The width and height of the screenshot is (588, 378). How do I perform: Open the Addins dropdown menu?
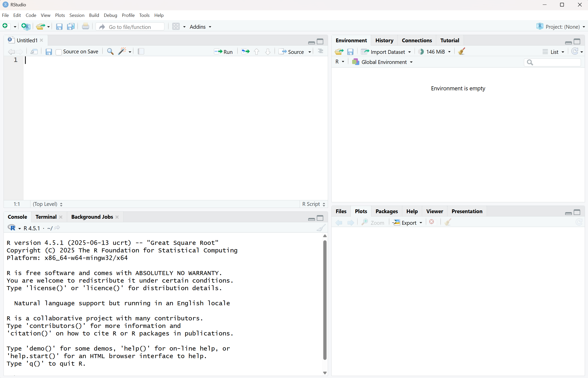point(200,27)
